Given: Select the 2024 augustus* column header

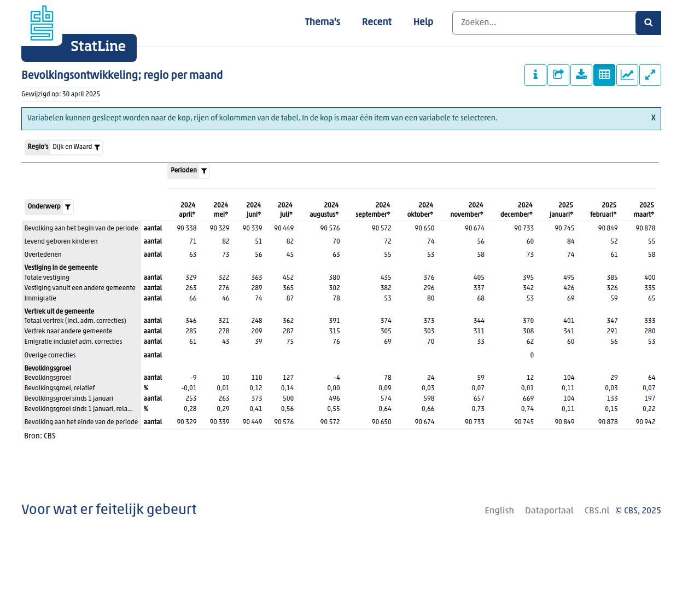Looking at the screenshot, I should [x=324, y=210].
